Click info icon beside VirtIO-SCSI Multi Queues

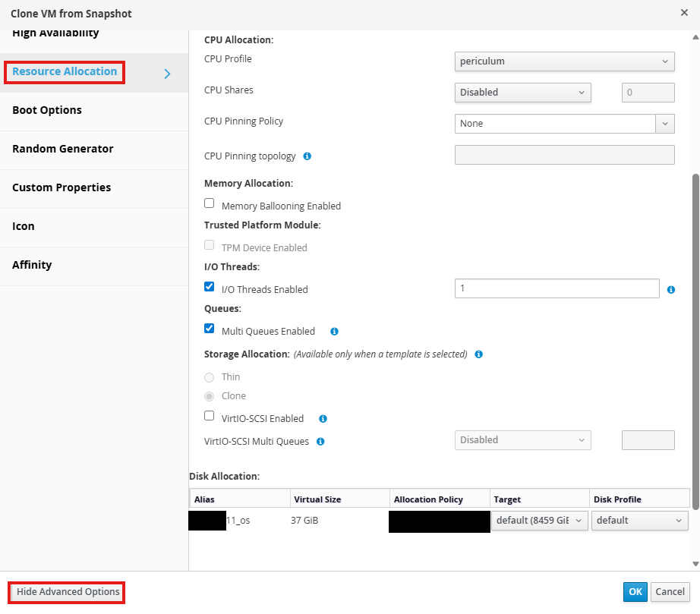tap(320, 442)
